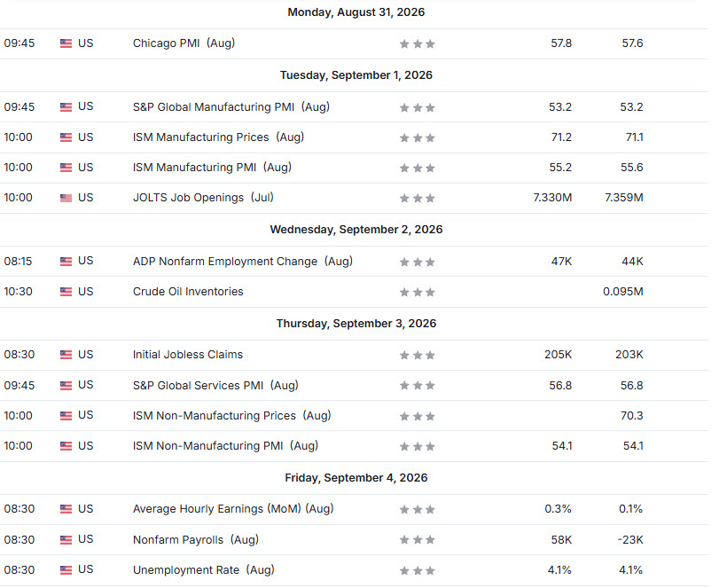
Task: Click the US flag icon beside Chicago PMI
Action: 66,43
